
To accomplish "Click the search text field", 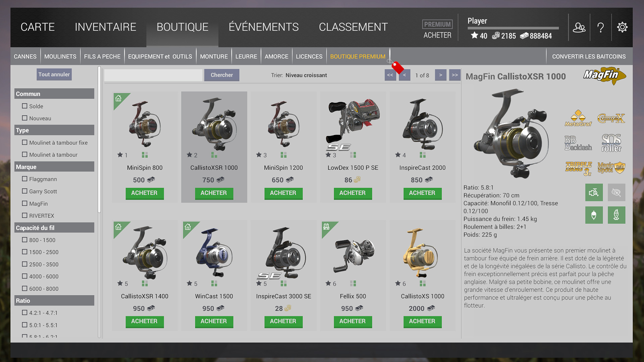I will click(x=153, y=75).
